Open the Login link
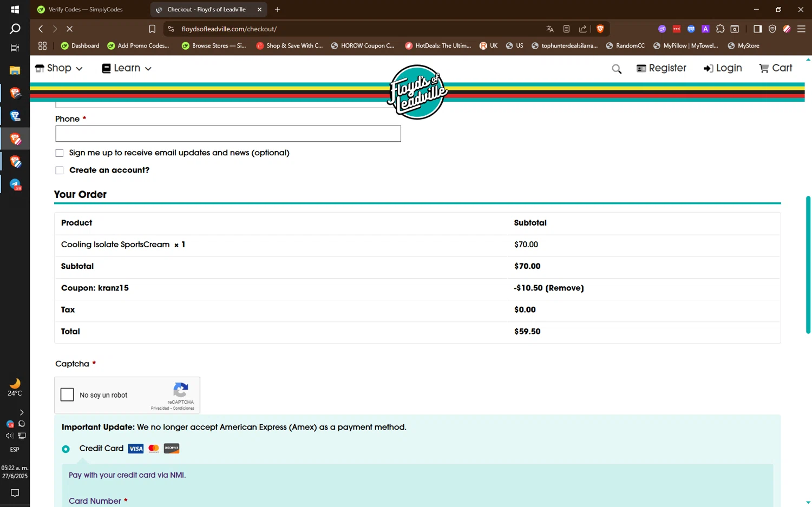Screen dimensions: 812x507 click(723, 68)
